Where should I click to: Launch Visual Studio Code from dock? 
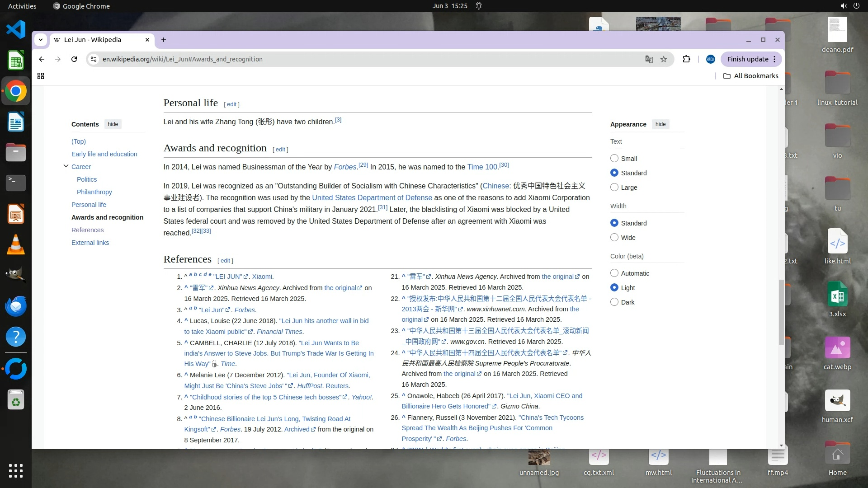(16, 30)
